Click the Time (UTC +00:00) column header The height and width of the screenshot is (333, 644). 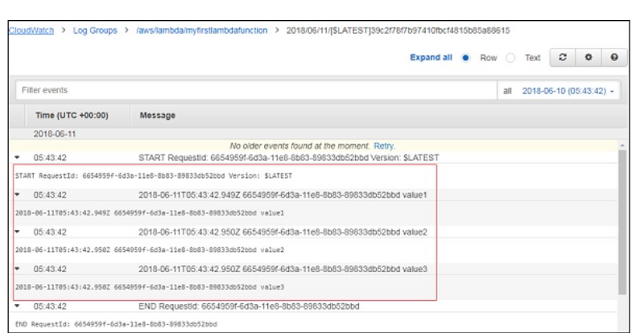71,115
